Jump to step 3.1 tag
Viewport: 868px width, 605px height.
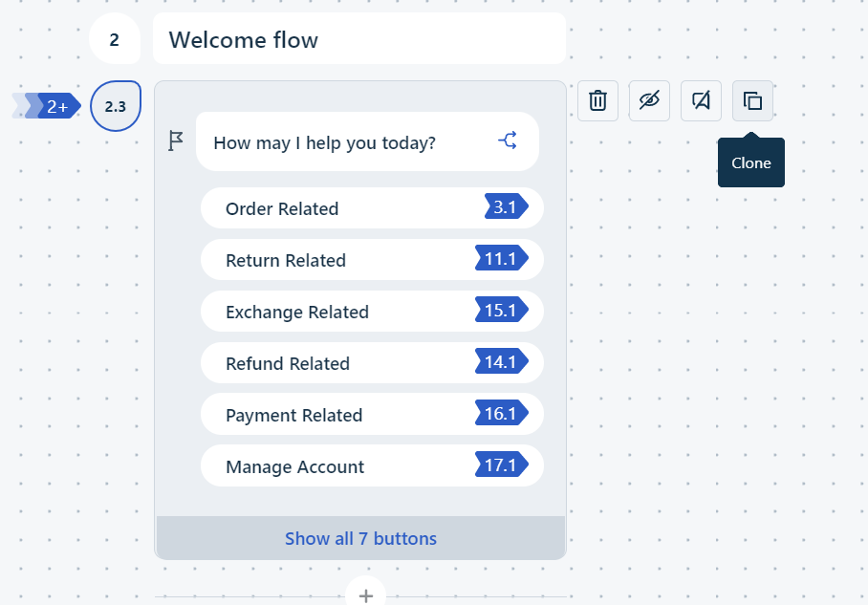506,207
